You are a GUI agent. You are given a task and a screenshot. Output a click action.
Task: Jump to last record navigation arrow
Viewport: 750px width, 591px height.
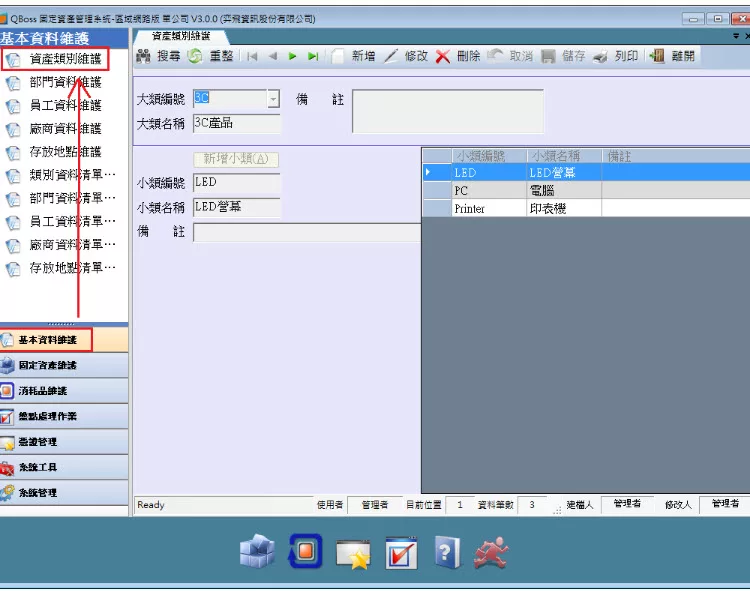(313, 56)
